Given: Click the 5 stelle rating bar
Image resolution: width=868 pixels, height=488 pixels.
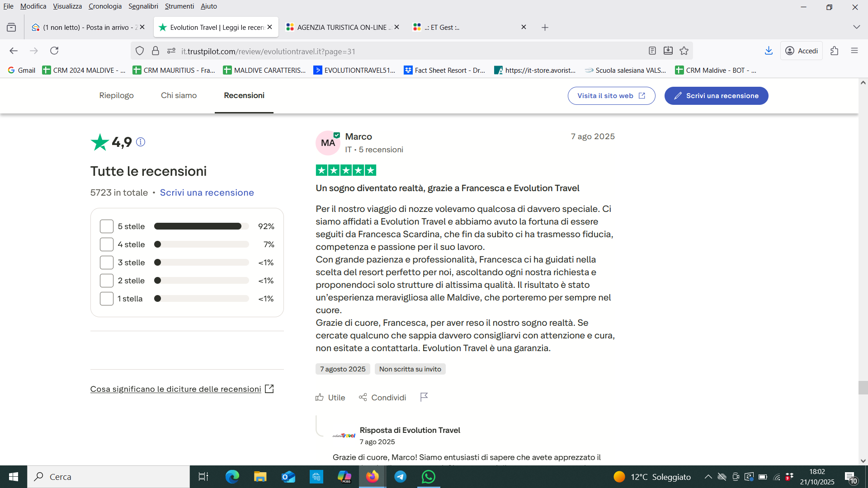Looking at the screenshot, I should [202, 226].
